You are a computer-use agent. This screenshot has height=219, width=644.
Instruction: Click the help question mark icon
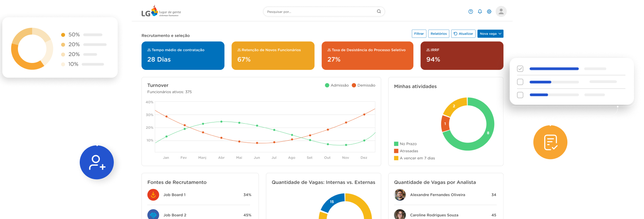tap(471, 12)
